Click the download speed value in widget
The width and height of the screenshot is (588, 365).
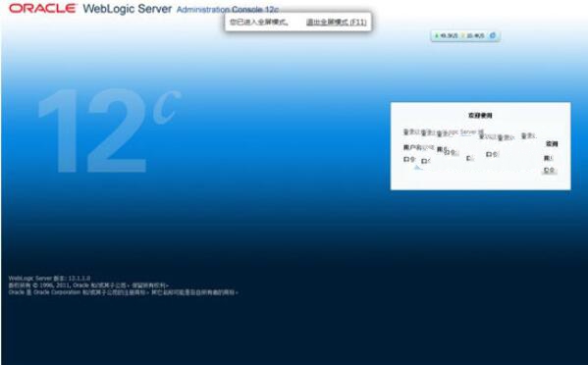click(x=475, y=36)
